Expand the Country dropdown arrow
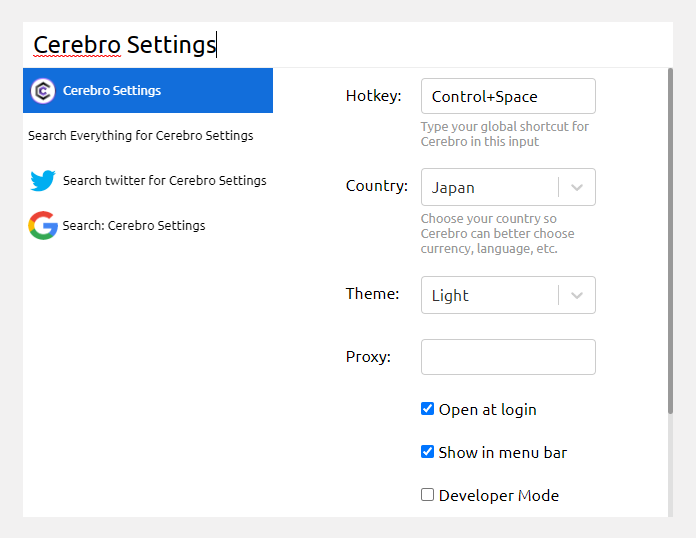The image size is (696, 538). pos(577,187)
